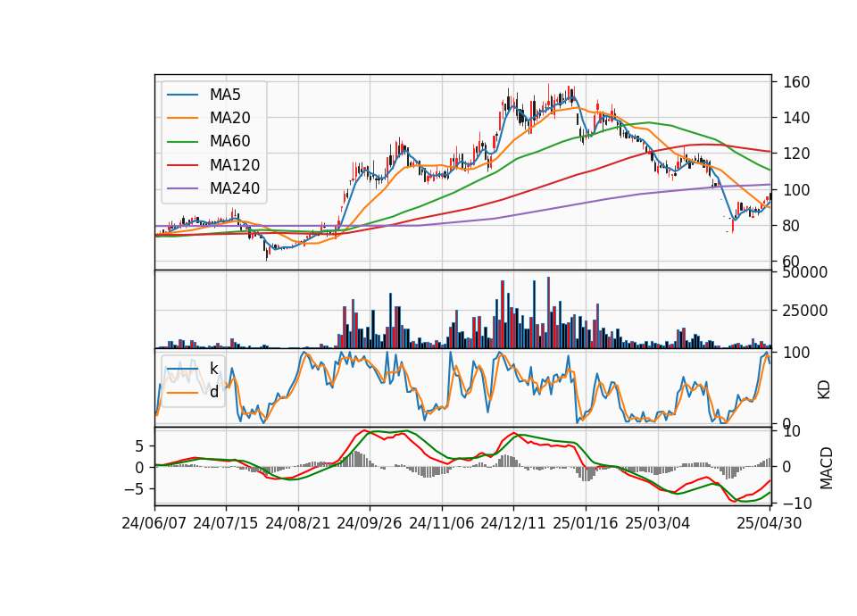Viewport: 857px width, 616px height.
Task: Click the 24/06/07 date axis label
Action: coord(154,523)
